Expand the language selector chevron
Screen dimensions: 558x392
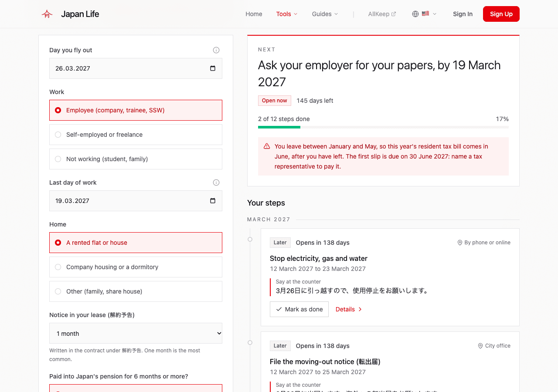(435, 14)
